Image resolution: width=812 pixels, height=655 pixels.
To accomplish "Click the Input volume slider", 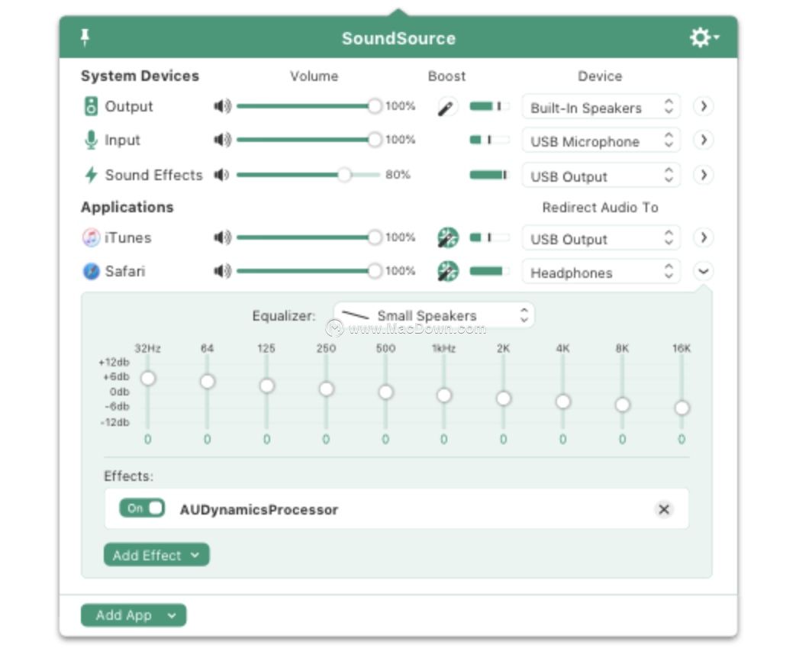I will [309, 140].
